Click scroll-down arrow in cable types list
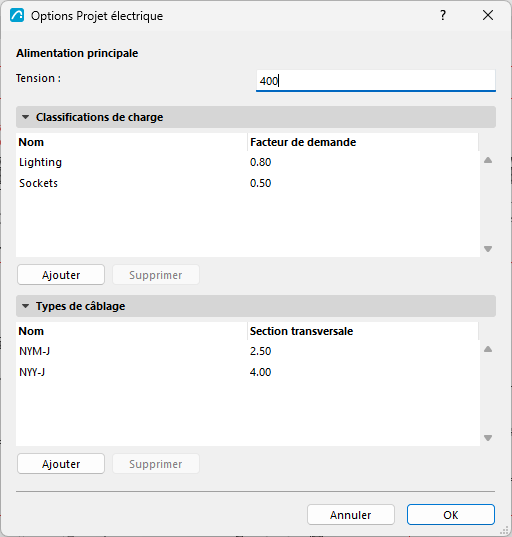 (488, 438)
